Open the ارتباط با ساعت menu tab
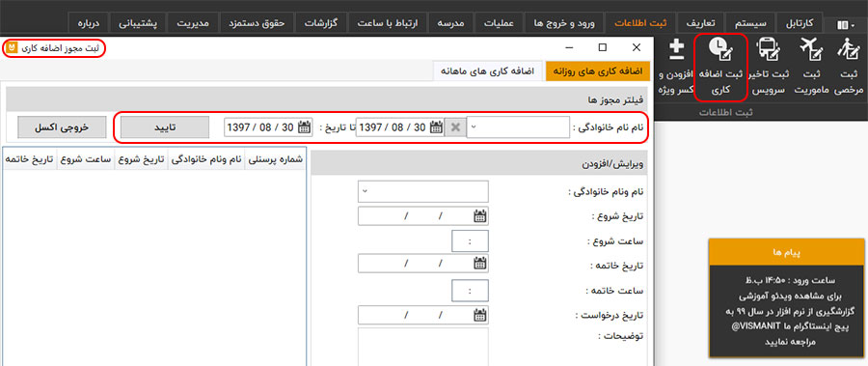 click(x=388, y=23)
